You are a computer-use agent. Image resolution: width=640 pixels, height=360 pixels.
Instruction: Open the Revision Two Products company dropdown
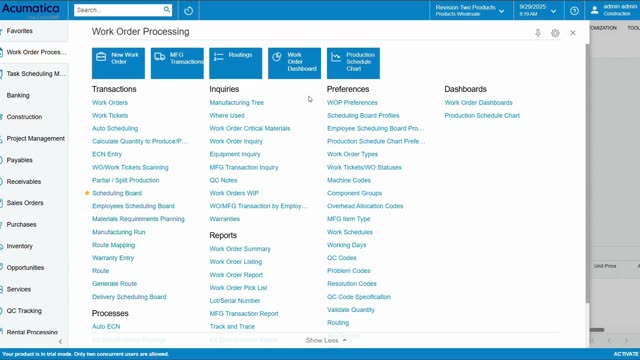pyautogui.click(x=470, y=11)
